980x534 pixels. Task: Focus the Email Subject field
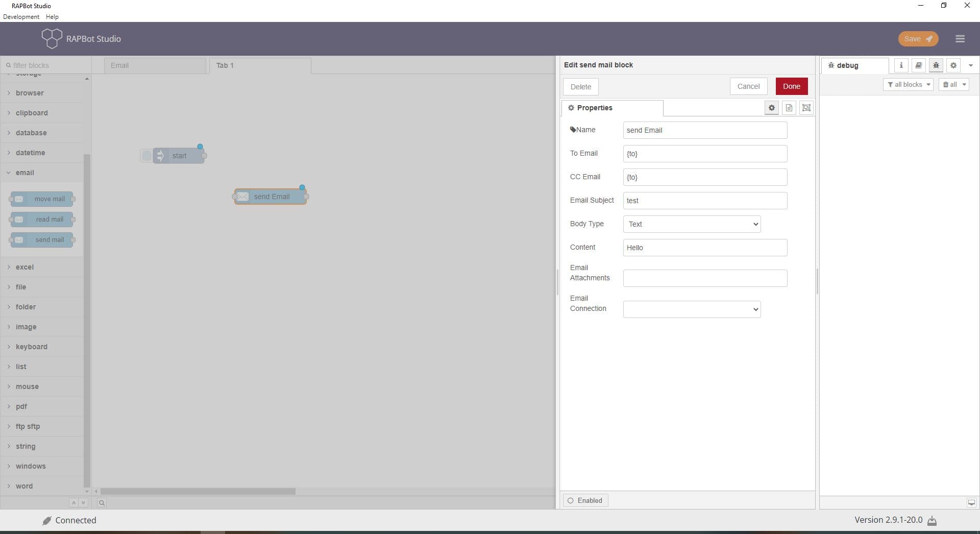tap(705, 201)
